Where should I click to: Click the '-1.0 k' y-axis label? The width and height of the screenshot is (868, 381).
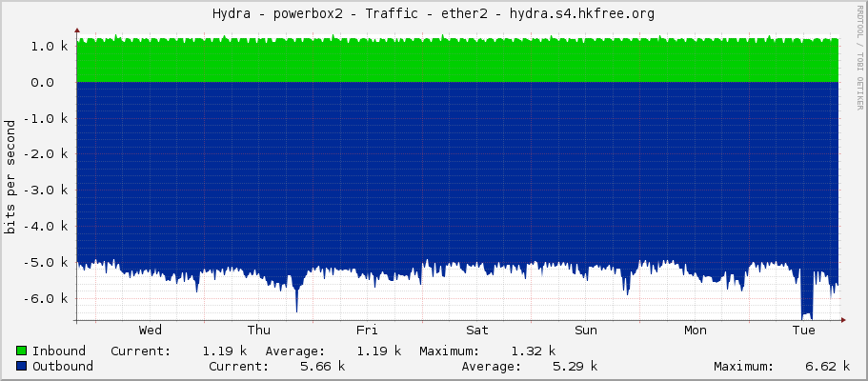pos(46,118)
